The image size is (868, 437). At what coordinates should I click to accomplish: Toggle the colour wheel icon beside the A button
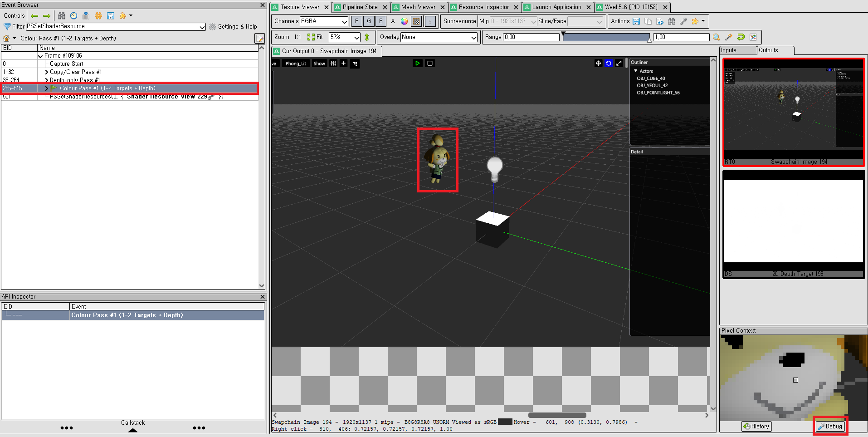tap(405, 21)
